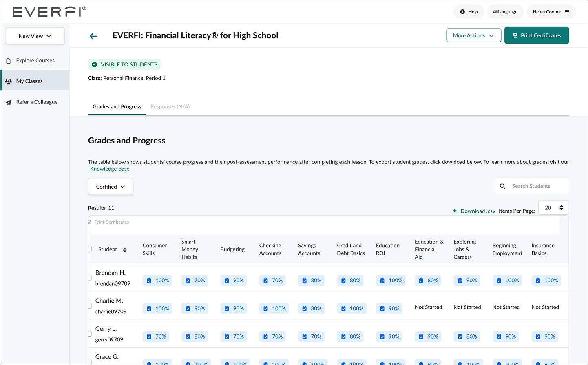588x365 pixels.
Task: Click the My Classes people icon
Action: [x=9, y=81]
